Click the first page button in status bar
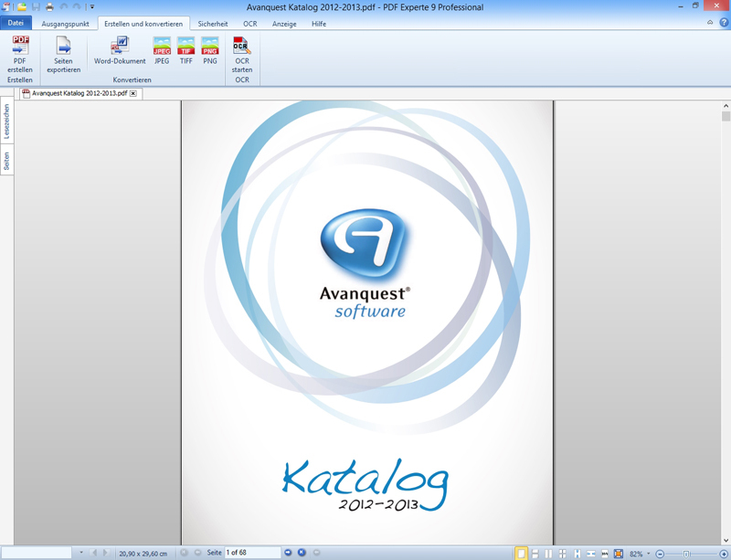The width and height of the screenshot is (731, 560). [184, 553]
